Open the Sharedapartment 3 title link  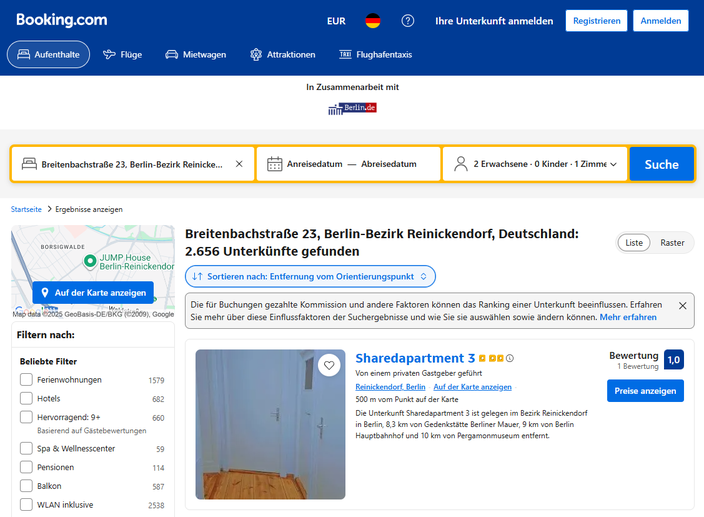(415, 358)
